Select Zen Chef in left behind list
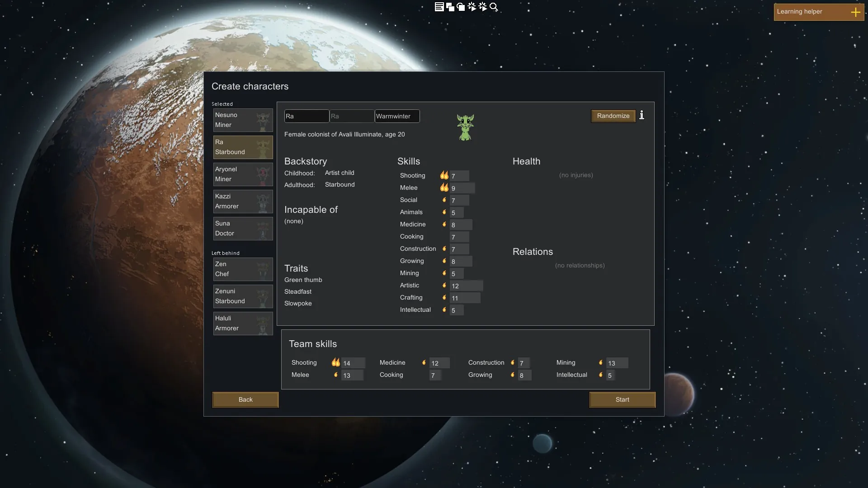The width and height of the screenshot is (868, 488). (x=243, y=269)
